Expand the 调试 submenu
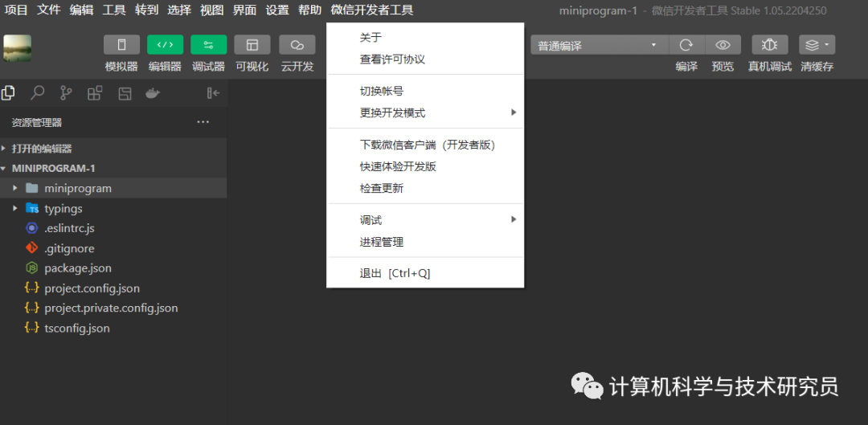 click(425, 220)
